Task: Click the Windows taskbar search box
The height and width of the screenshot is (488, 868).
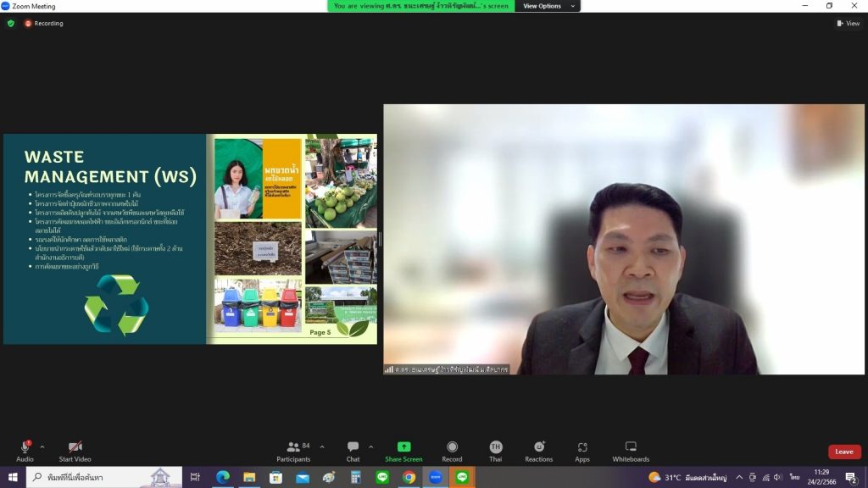Action: pyautogui.click(x=104, y=477)
